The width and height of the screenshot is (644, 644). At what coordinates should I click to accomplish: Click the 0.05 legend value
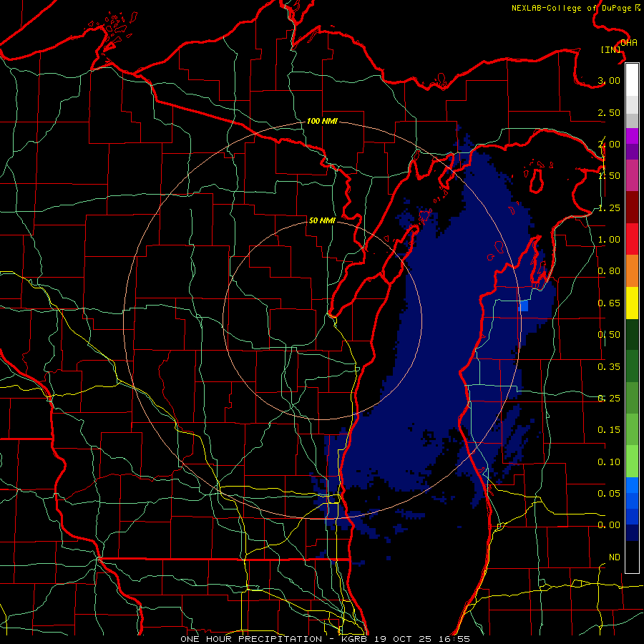pos(609,493)
